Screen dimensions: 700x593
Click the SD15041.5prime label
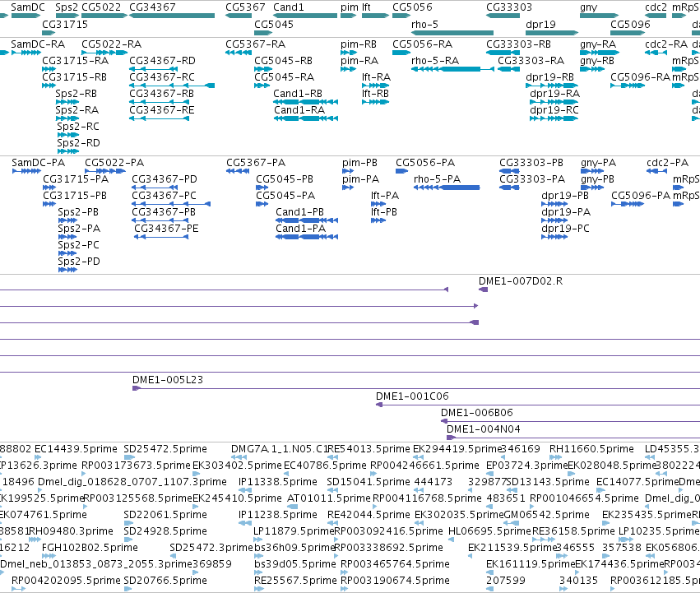(369, 482)
